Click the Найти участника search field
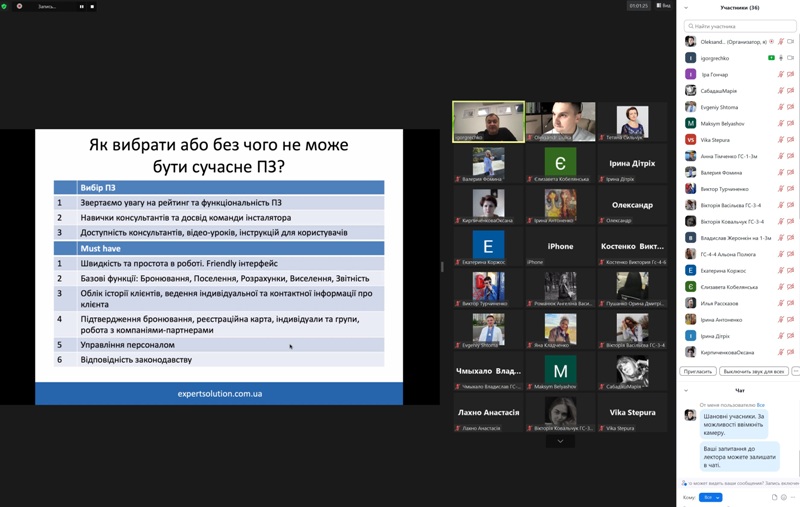 coord(740,26)
